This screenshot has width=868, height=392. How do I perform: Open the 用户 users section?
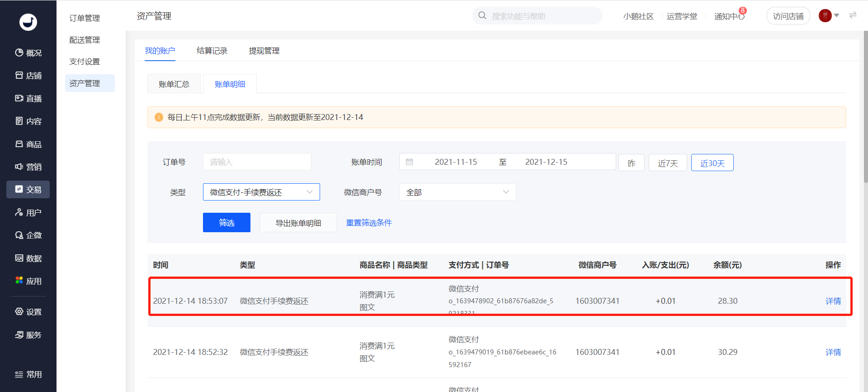point(28,212)
